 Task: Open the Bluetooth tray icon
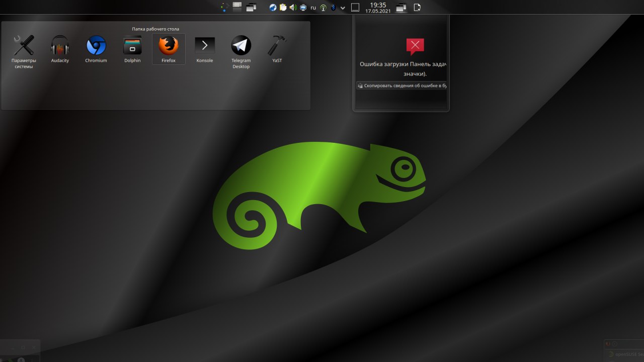pos(333,8)
